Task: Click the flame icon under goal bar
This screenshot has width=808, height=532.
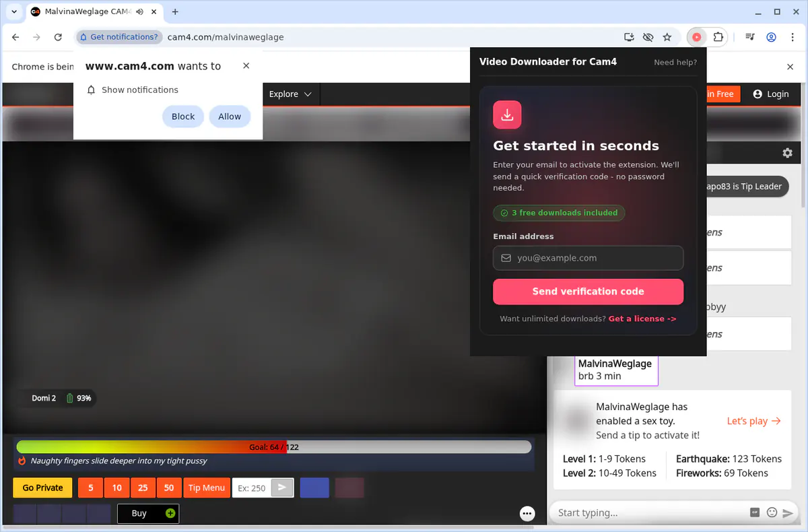Action: (22, 461)
